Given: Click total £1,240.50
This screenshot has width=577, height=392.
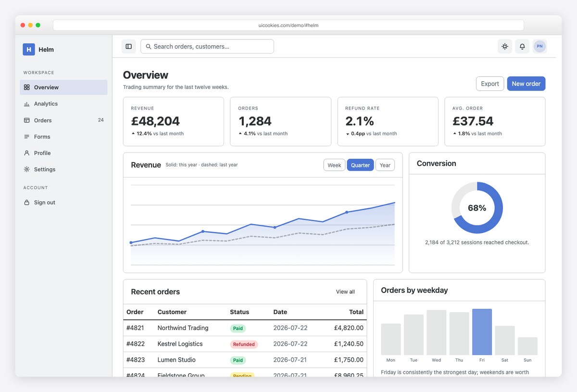Looking at the screenshot, I should 349,344.
